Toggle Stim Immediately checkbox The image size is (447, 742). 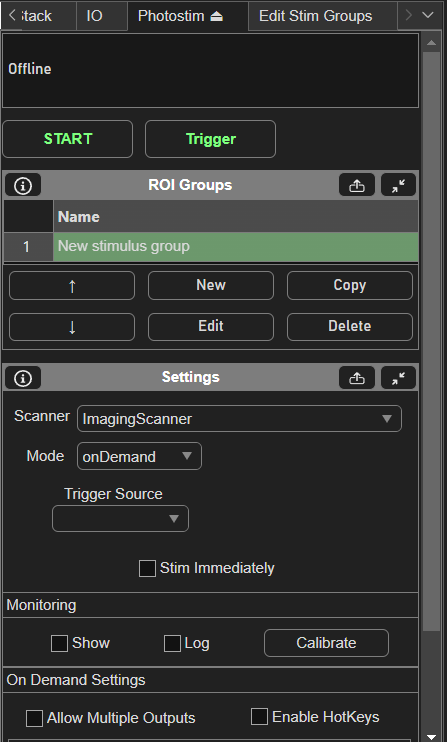[148, 568]
